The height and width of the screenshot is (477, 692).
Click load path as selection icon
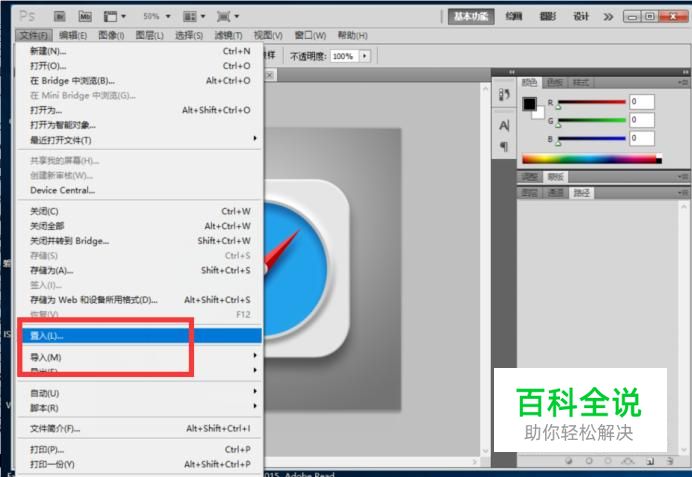[608, 461]
